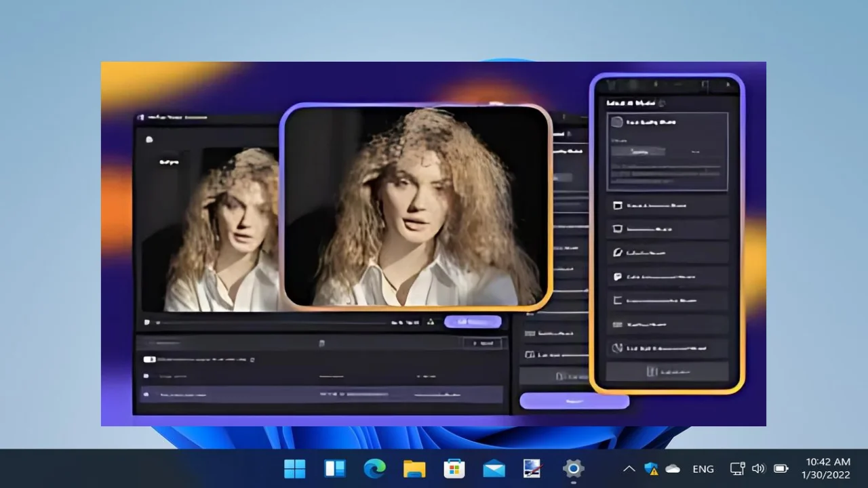
Task: Open the ENG language input switcher
Action: pyautogui.click(x=703, y=468)
